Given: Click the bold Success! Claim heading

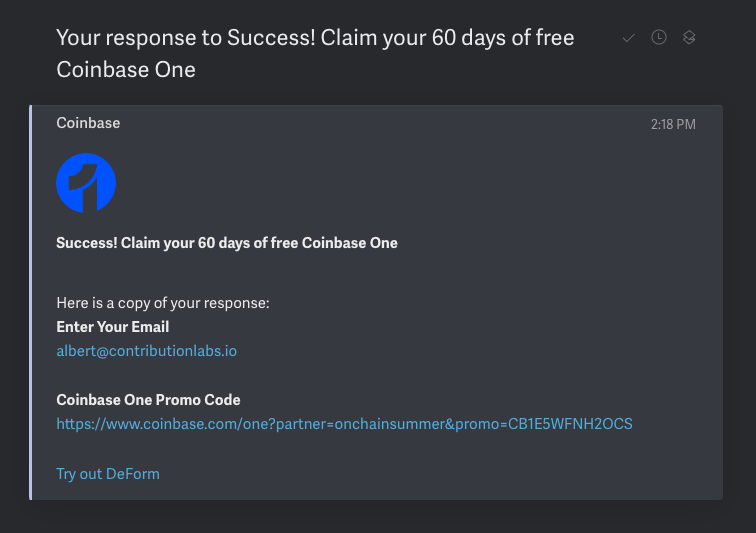Looking at the screenshot, I should click(x=227, y=243).
